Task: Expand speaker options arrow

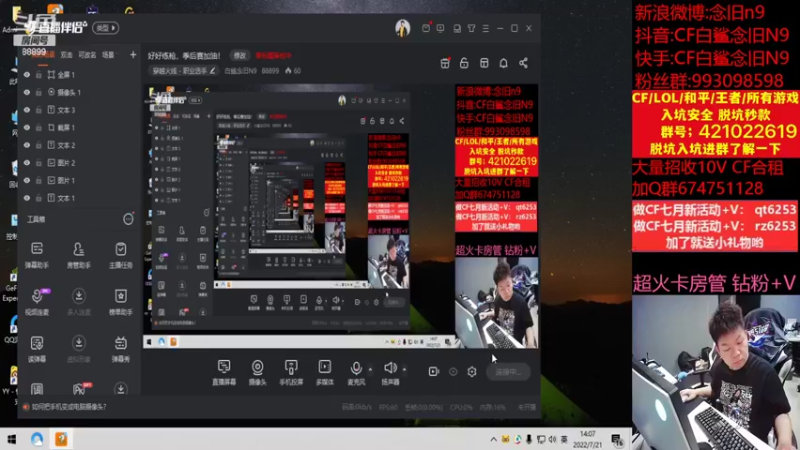Action: (404, 369)
